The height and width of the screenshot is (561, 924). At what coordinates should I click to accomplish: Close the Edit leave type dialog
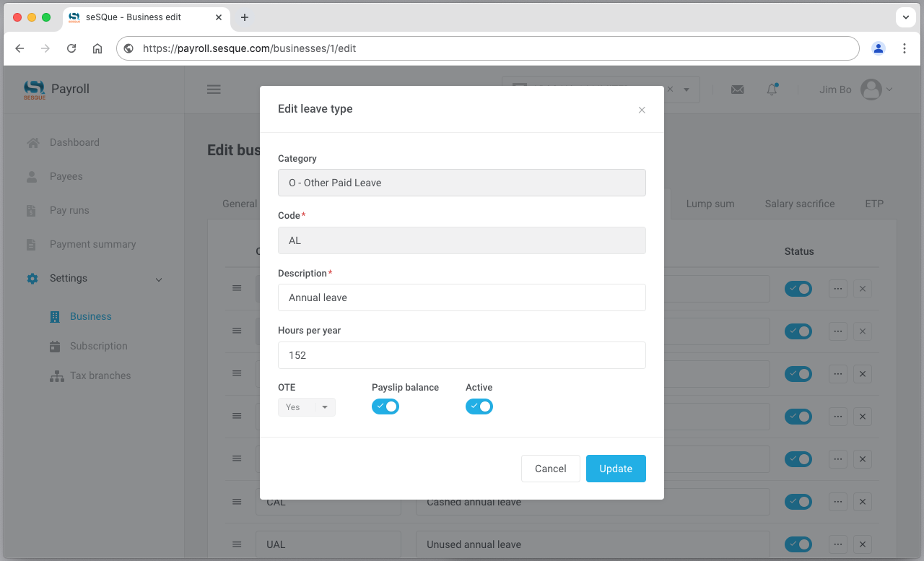point(642,110)
